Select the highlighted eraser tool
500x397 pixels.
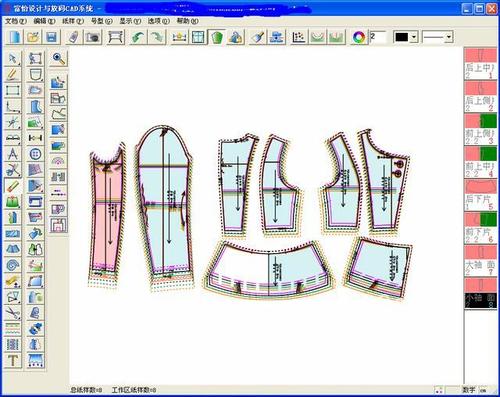pyautogui.click(x=13, y=186)
